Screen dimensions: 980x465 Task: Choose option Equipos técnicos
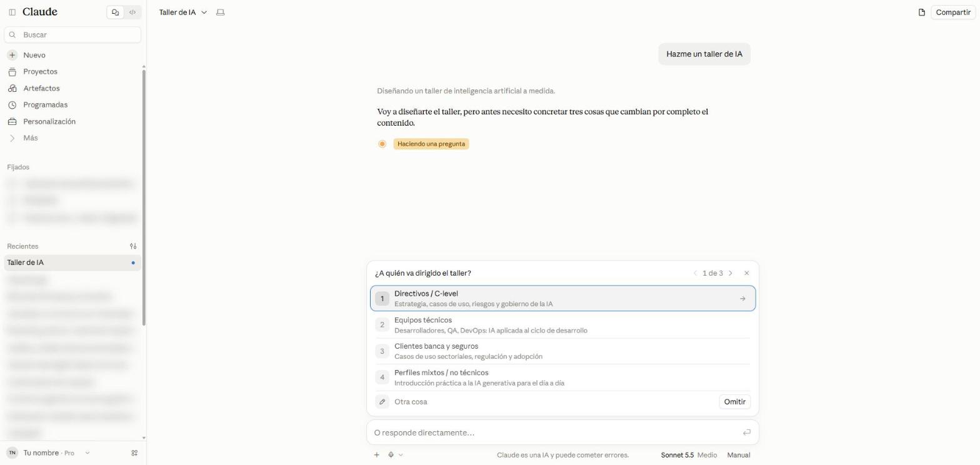(x=562, y=325)
